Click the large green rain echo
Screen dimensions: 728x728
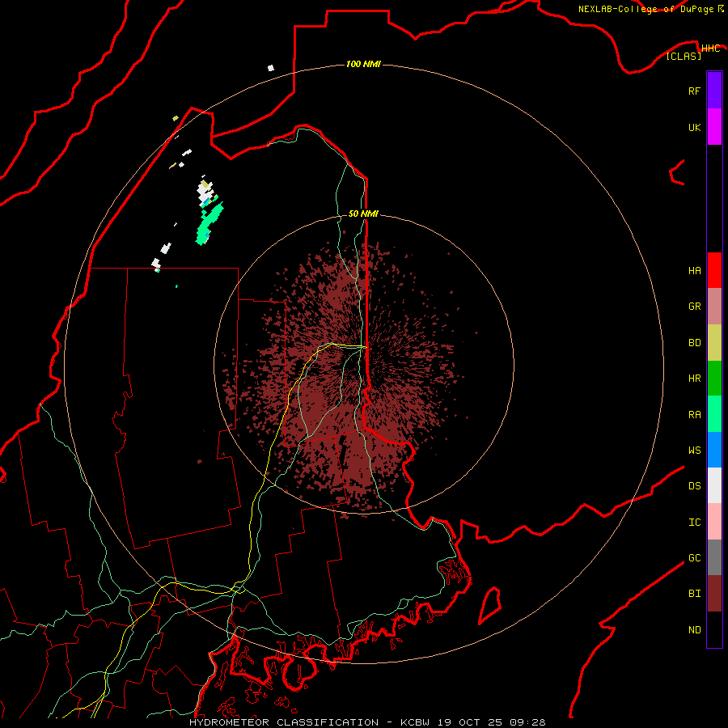[209, 224]
